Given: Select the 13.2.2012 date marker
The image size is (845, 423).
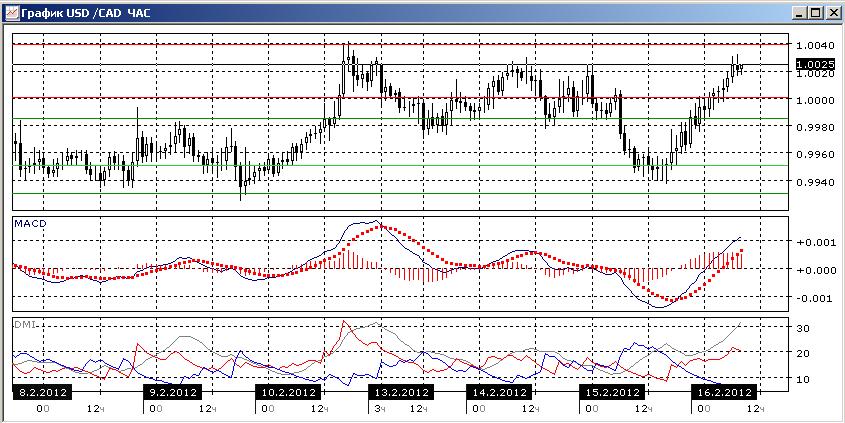Looking at the screenshot, I should 401,392.
